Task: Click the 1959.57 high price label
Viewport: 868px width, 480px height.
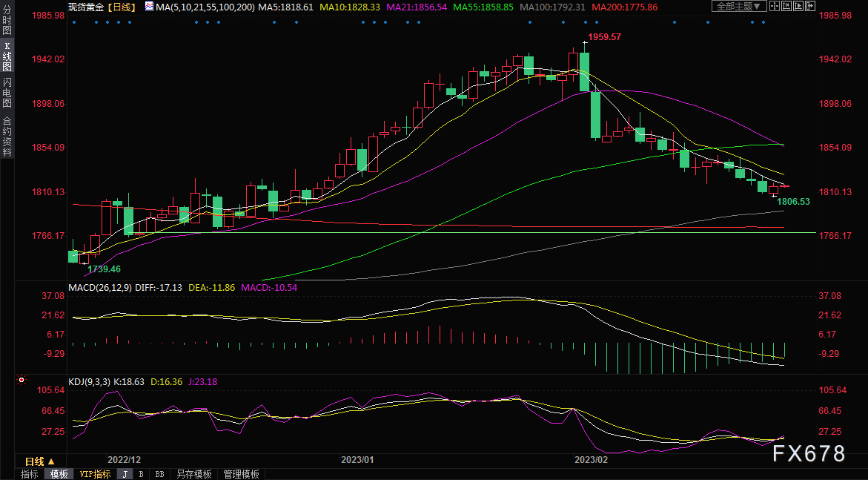Action: [604, 36]
